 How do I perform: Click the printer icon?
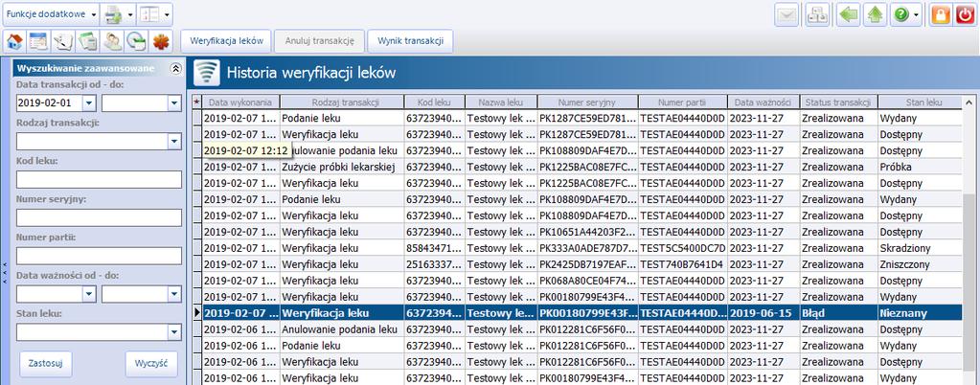(113, 13)
